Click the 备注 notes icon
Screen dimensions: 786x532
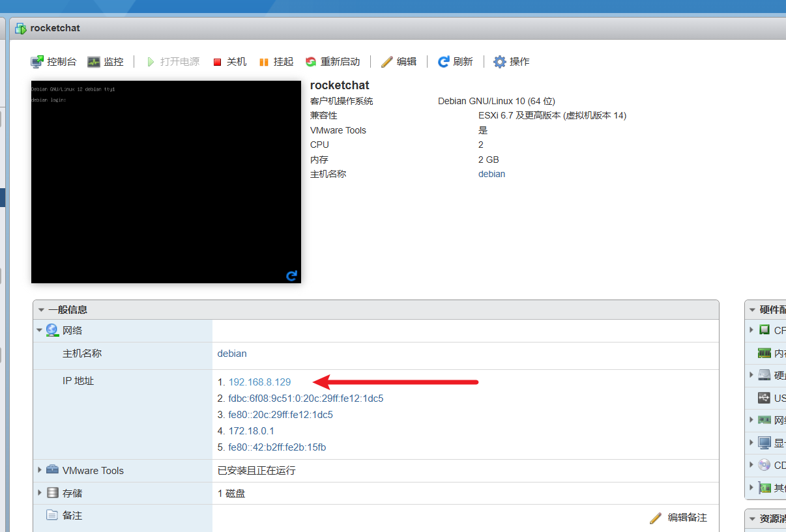[52, 515]
